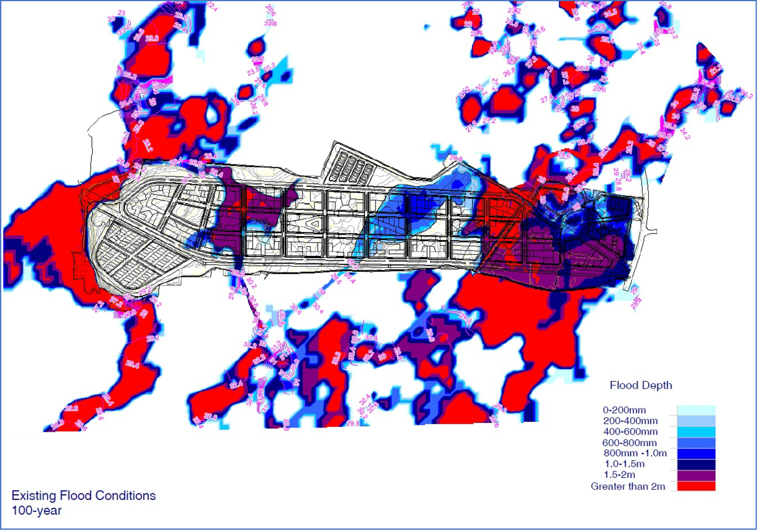Click the 29.4 contour label in lower-left flood area
This screenshot has width=758, height=532.
pos(132,365)
